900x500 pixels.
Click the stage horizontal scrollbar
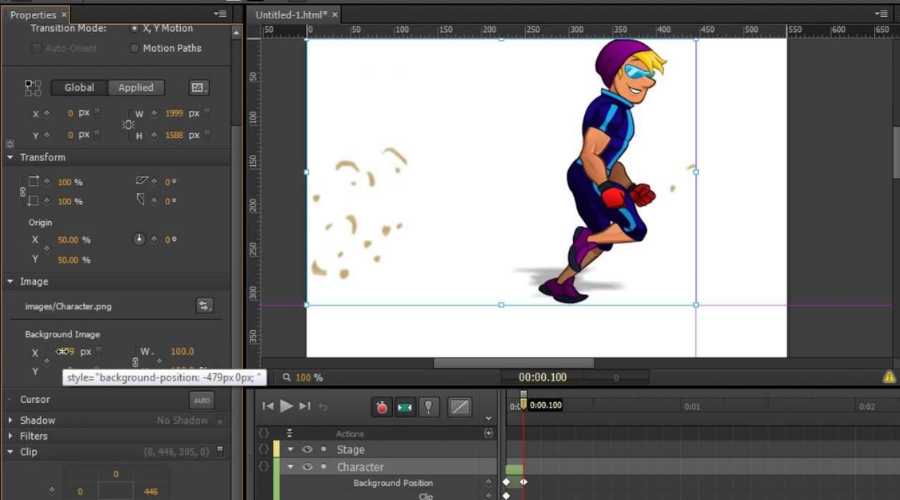click(x=514, y=363)
